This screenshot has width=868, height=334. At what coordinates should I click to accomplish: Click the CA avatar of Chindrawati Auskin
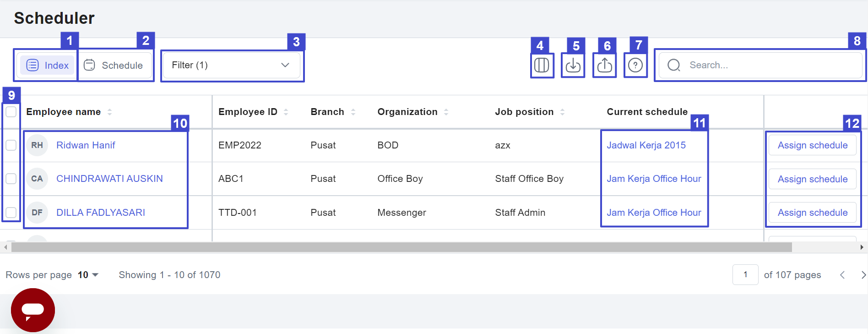click(x=37, y=179)
